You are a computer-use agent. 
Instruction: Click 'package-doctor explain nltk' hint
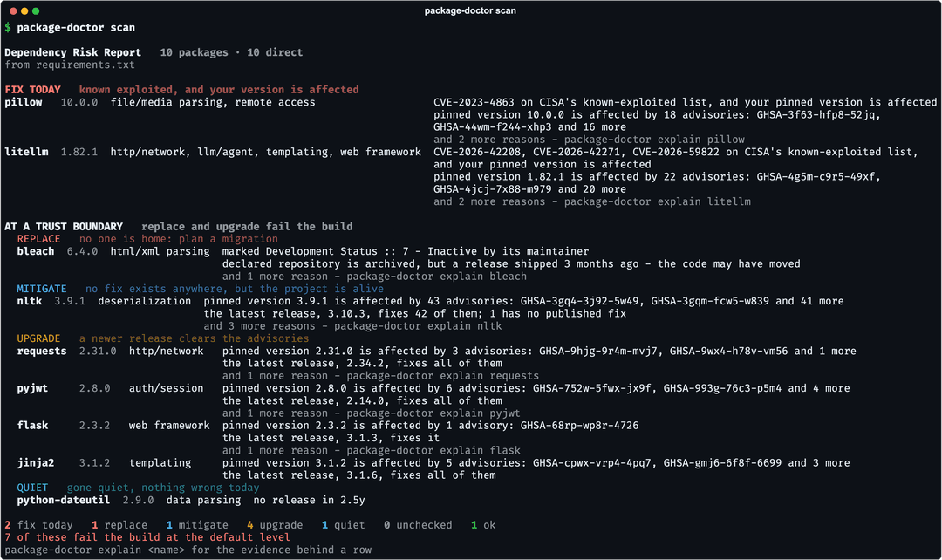(x=418, y=326)
